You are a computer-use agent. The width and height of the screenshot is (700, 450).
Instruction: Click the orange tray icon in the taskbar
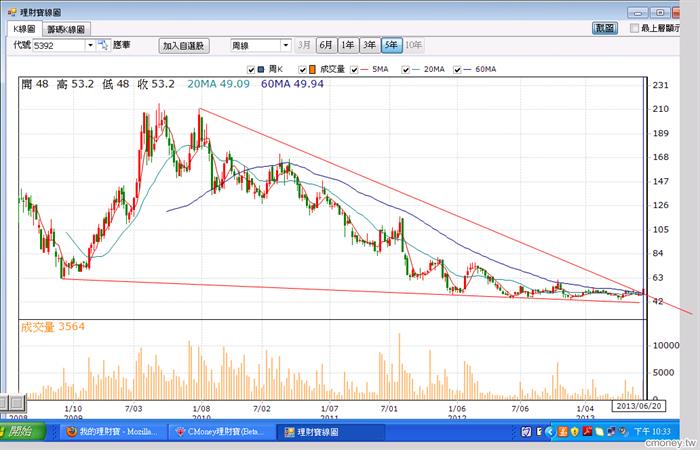point(563,432)
